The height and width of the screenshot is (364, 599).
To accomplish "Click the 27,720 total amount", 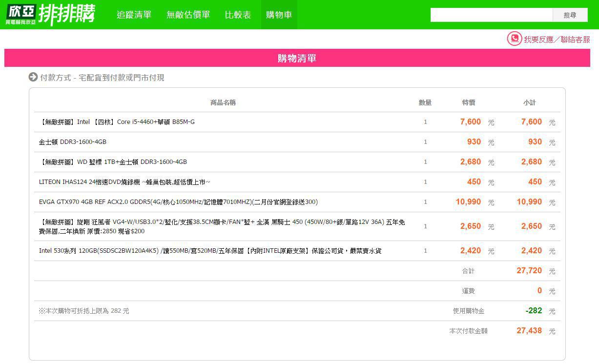I will (529, 271).
